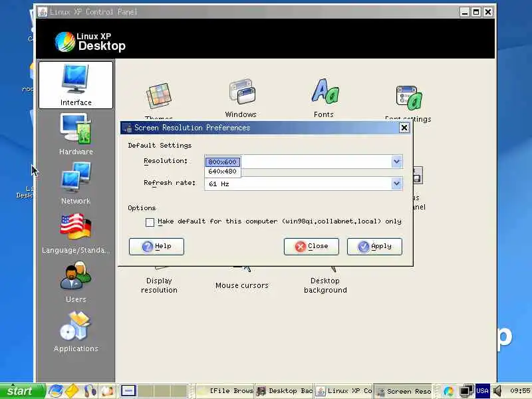Open the yellow mail icon in taskbar
This screenshot has width=532, height=399.
[72, 391]
